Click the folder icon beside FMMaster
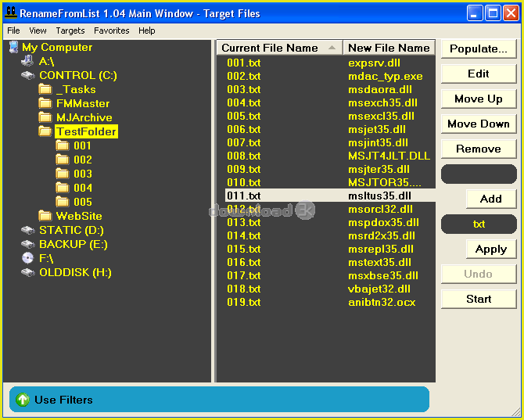This screenshot has height=420, width=524. click(x=45, y=103)
